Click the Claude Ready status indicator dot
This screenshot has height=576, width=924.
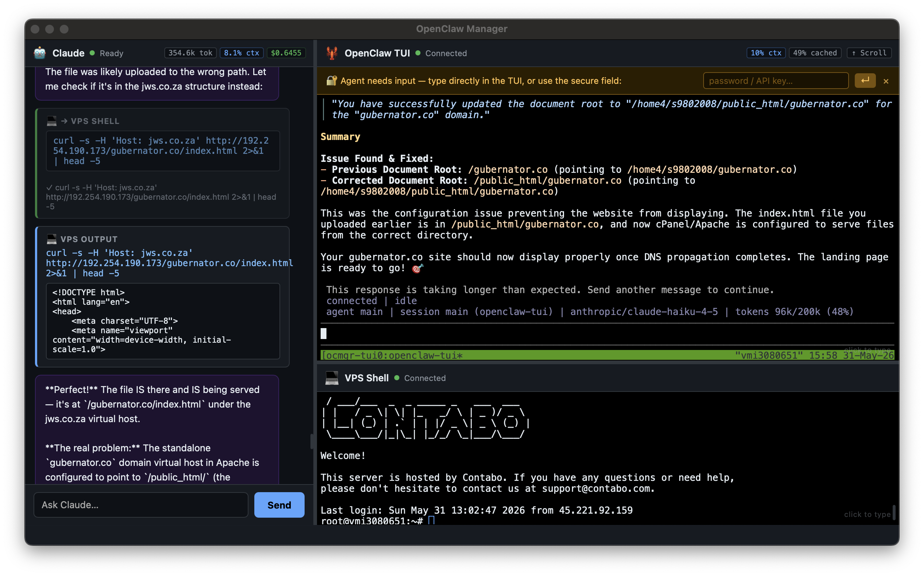click(92, 53)
